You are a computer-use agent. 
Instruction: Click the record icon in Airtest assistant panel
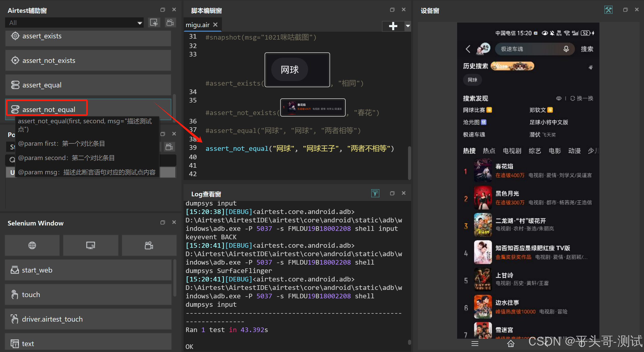(x=170, y=23)
